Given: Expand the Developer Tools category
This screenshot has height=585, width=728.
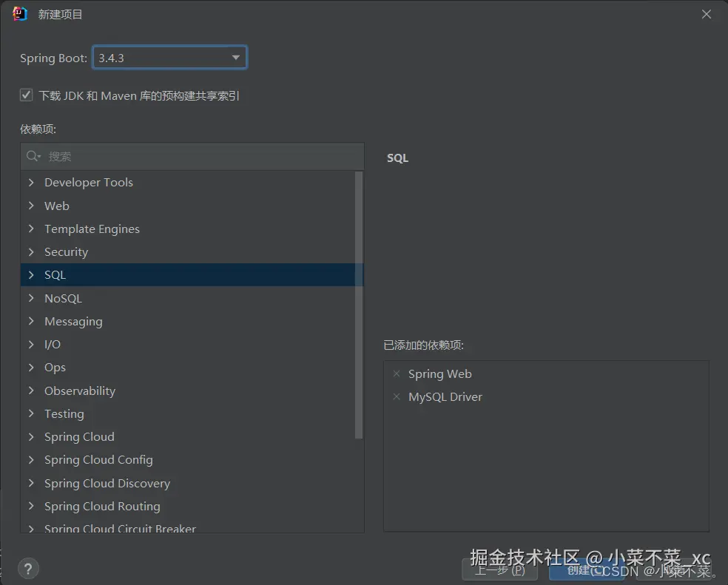Looking at the screenshot, I should (31, 183).
